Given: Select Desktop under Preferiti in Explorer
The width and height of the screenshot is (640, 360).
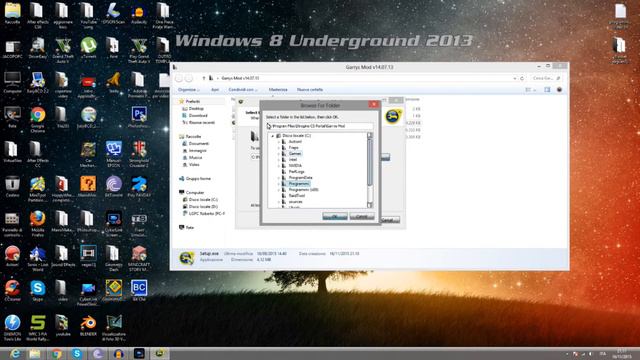Looking at the screenshot, I should pos(196,109).
